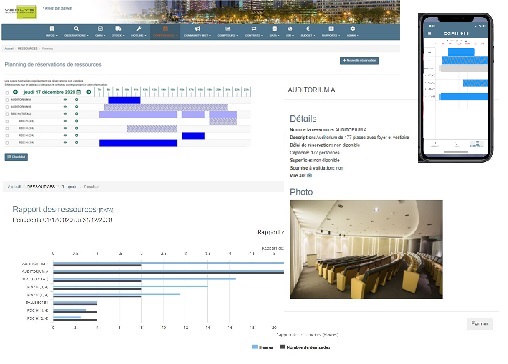Click the Nouvelle réservation button

point(359,61)
